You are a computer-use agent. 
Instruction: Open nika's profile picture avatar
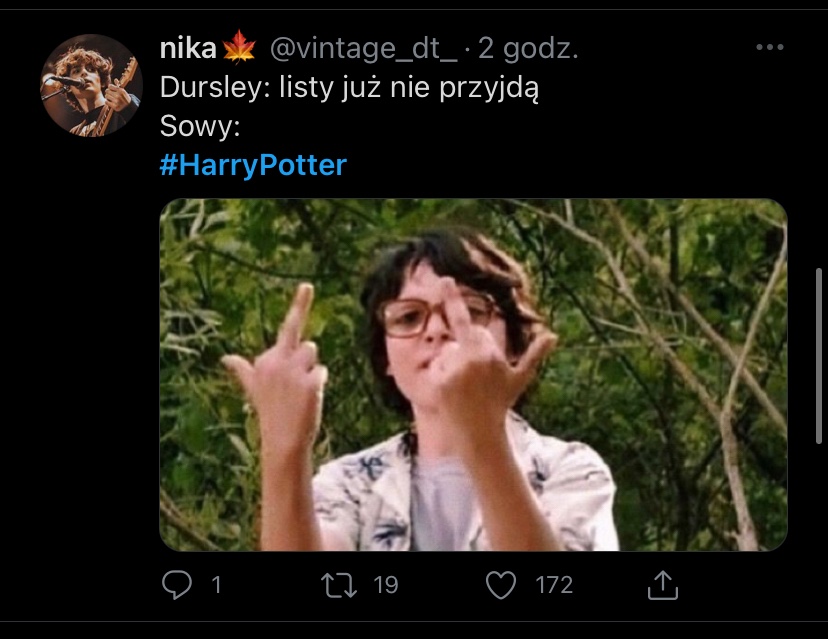click(91, 85)
